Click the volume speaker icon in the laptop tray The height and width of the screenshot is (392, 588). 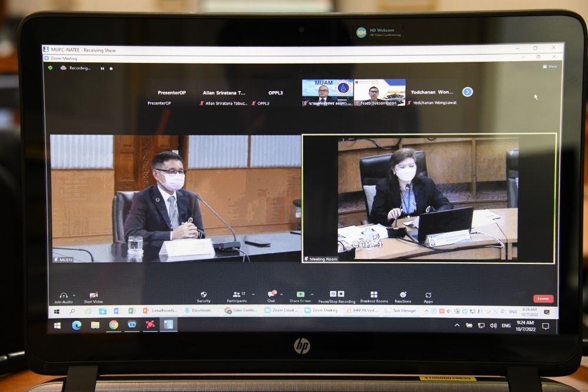pos(493,326)
